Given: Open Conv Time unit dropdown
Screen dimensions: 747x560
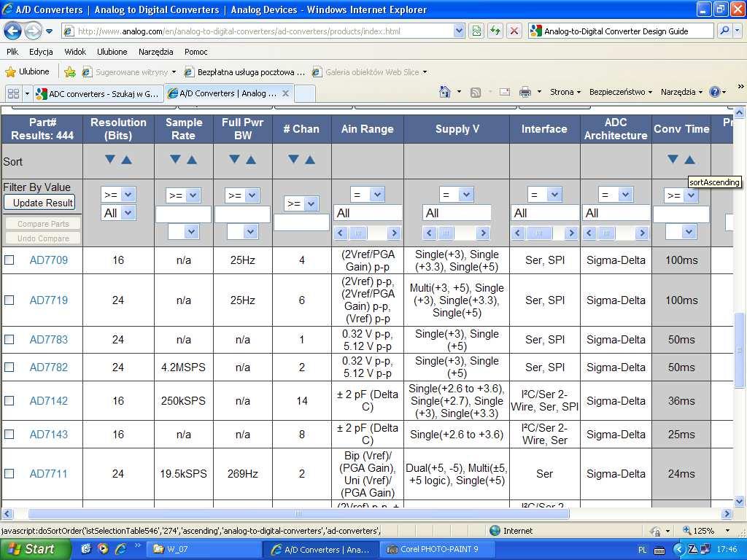Looking at the screenshot, I should (x=681, y=232).
